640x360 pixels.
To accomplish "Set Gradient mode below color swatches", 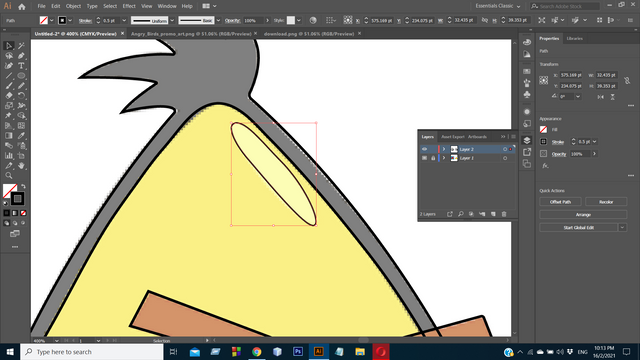I will [15, 213].
